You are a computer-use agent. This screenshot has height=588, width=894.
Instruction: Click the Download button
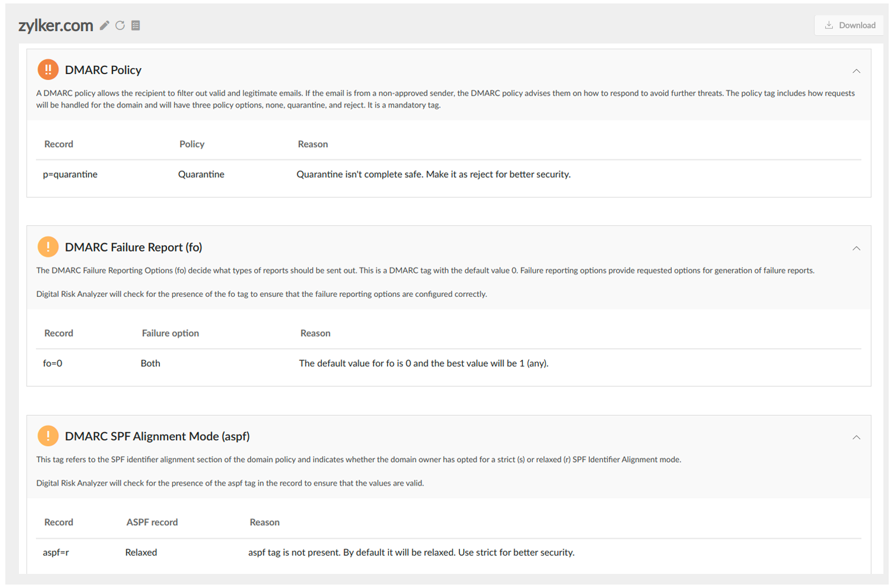(x=849, y=25)
